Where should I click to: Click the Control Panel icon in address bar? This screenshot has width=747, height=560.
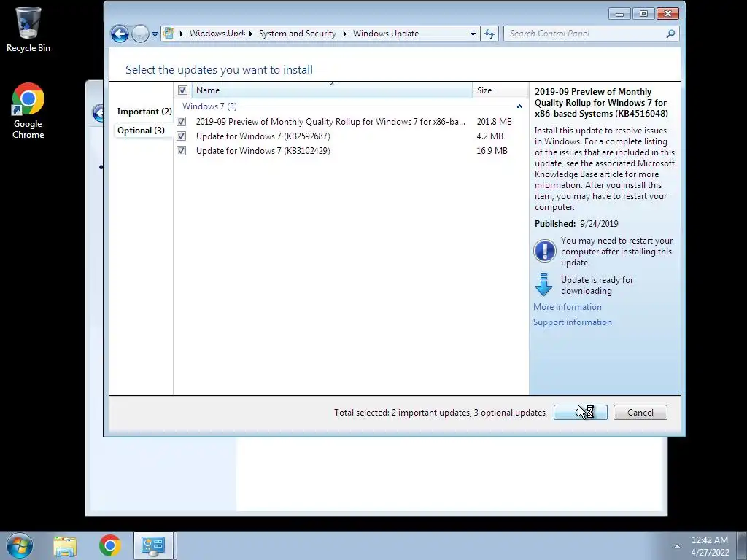(x=169, y=34)
